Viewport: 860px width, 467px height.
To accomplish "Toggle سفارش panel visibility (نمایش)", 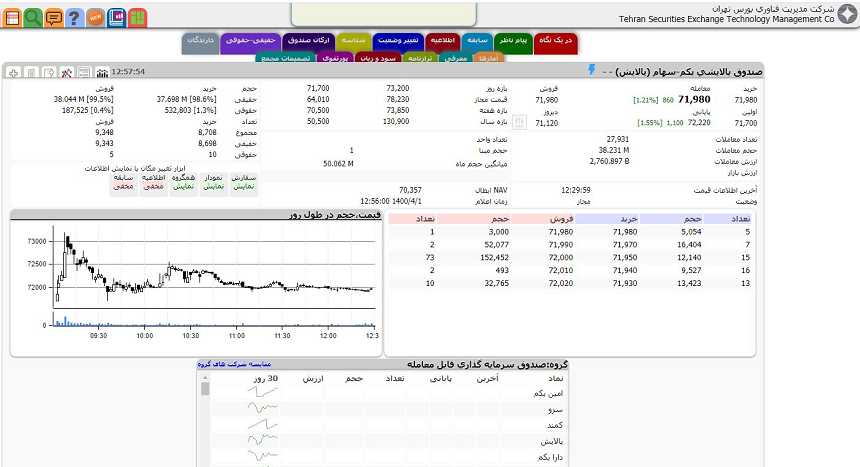I will [x=244, y=187].
